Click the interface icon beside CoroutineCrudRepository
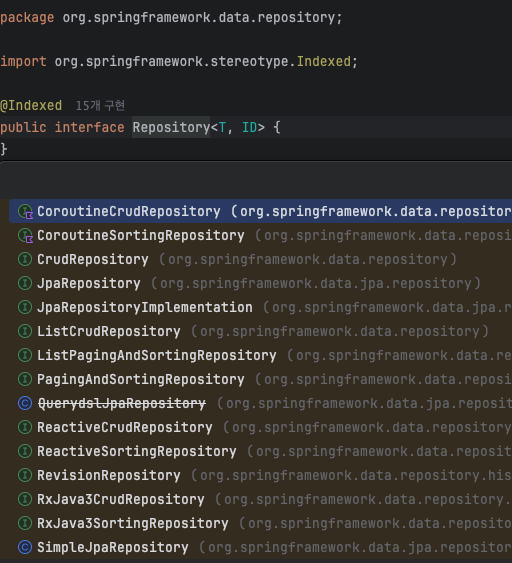512x563 pixels. coord(25,211)
